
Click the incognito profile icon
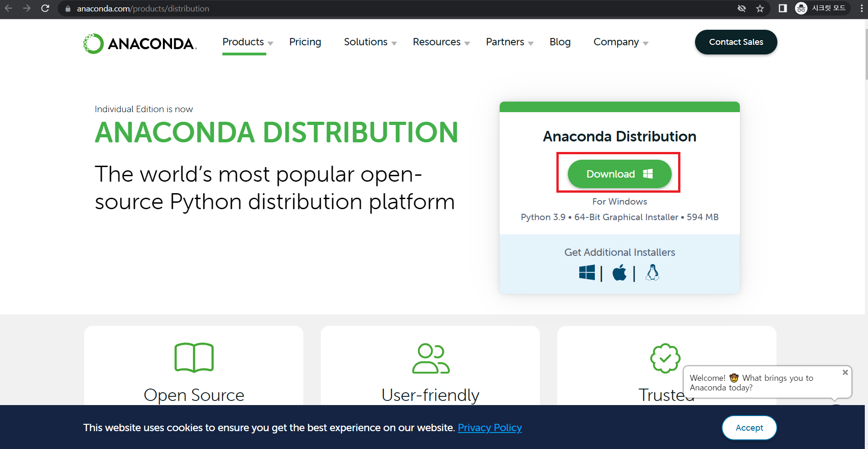801,8
